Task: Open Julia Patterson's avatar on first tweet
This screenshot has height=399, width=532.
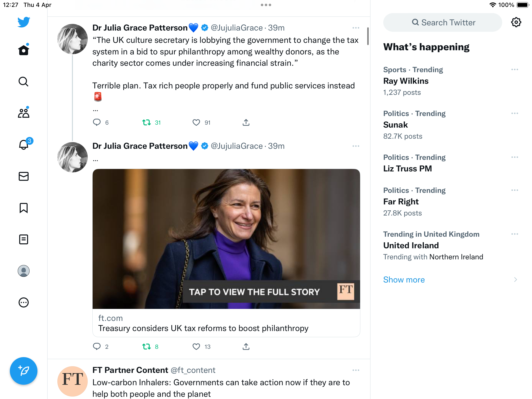Action: click(x=72, y=39)
